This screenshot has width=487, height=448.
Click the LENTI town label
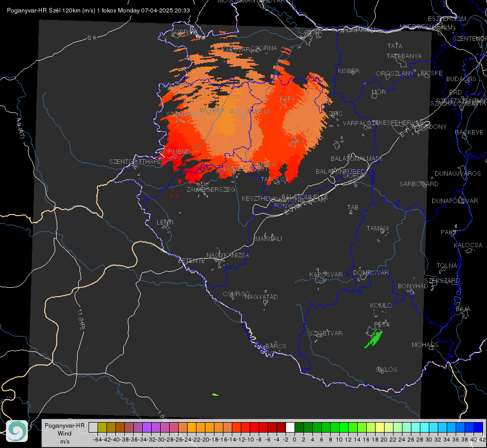pyautogui.click(x=165, y=223)
